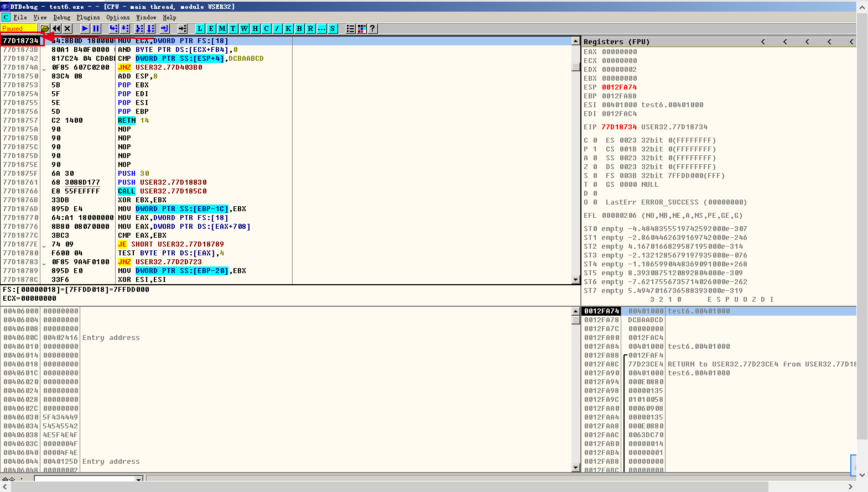Image resolution: width=868 pixels, height=492 pixels.
Task: Show Memory map with M button
Action: tap(222, 29)
